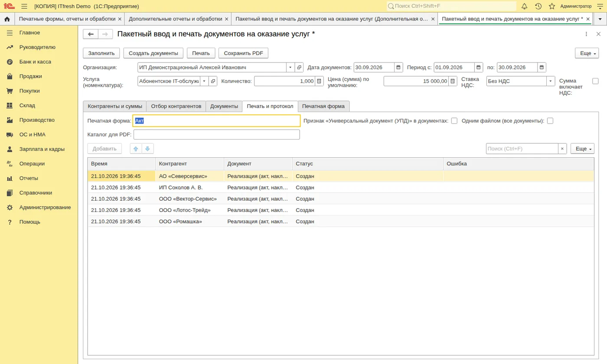The width and height of the screenshot is (607, 364).
Task: Navigate back with left arrow button
Action: pyautogui.click(x=91, y=34)
